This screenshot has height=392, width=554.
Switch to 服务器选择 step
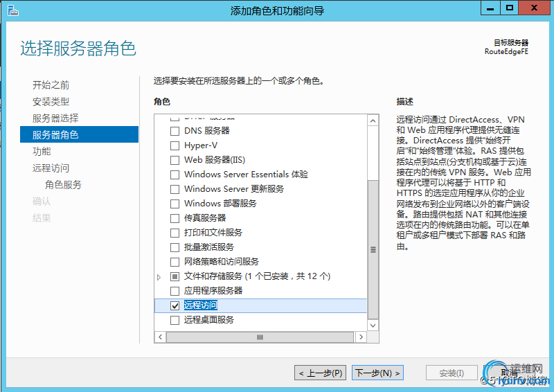click(55, 118)
